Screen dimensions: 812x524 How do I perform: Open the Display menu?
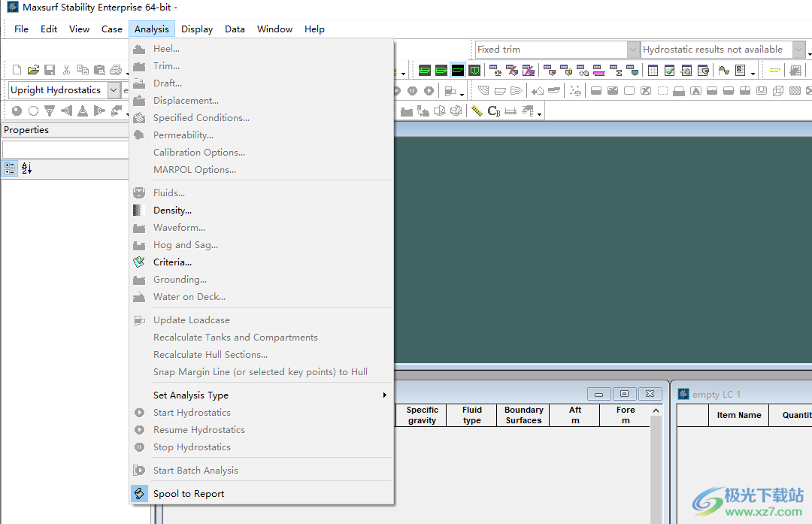(197, 29)
